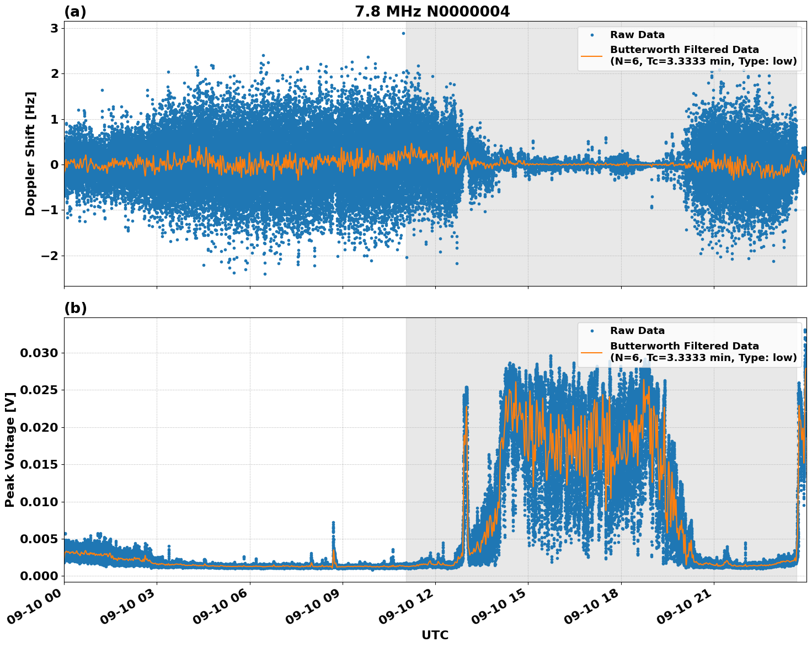Click the "UTC" x-axis label
The width and height of the screenshot is (812, 647).
coord(435,635)
